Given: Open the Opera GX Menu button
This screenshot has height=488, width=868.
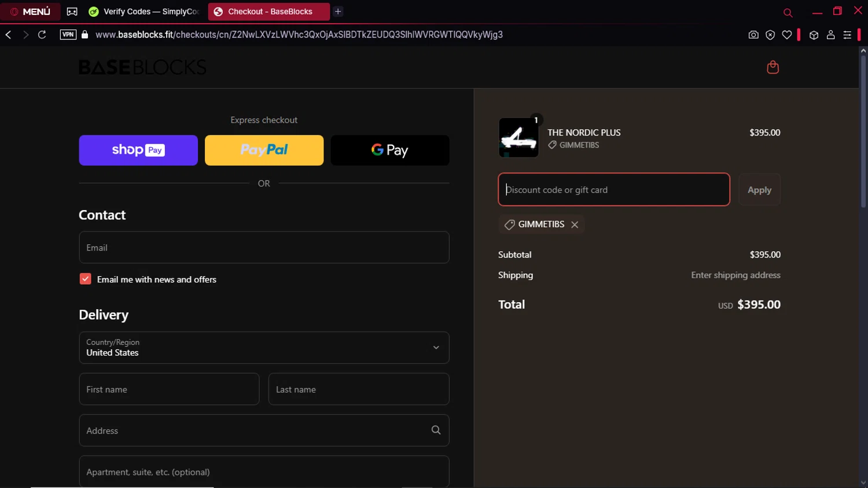Looking at the screenshot, I should (30, 12).
